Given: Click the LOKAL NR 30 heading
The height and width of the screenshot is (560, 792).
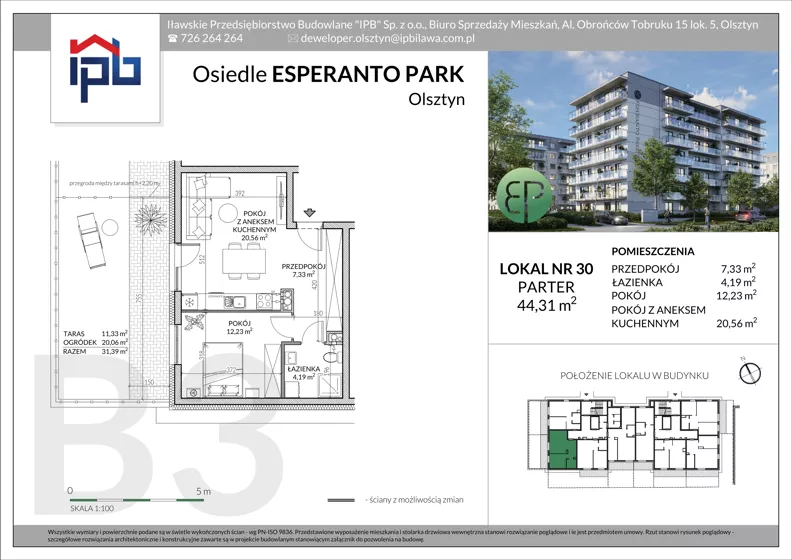Looking at the screenshot, I should point(546,269).
